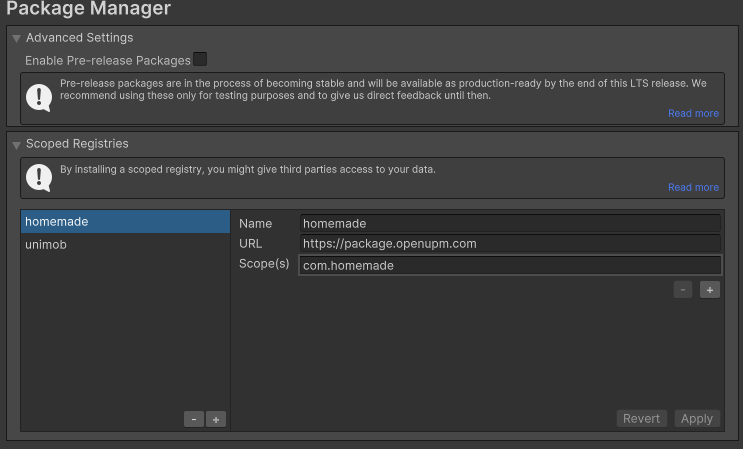Screen dimensions: 743x449
Task: Add a new registry with list plus icon
Action: tap(216, 420)
